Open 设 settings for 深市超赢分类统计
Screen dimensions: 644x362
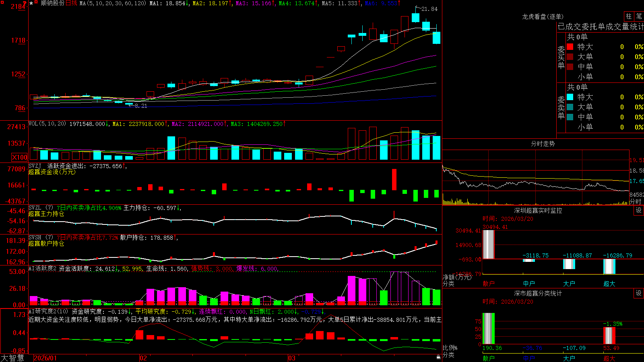[639, 293]
